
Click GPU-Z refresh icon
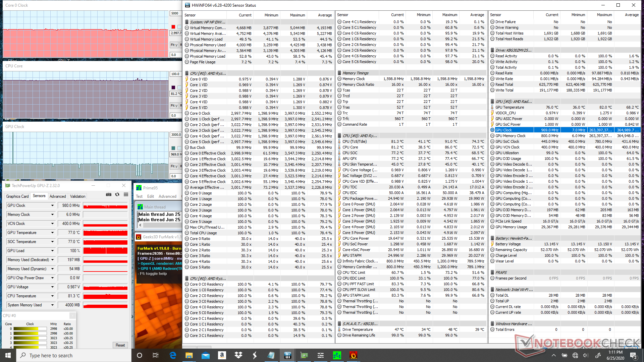click(117, 194)
